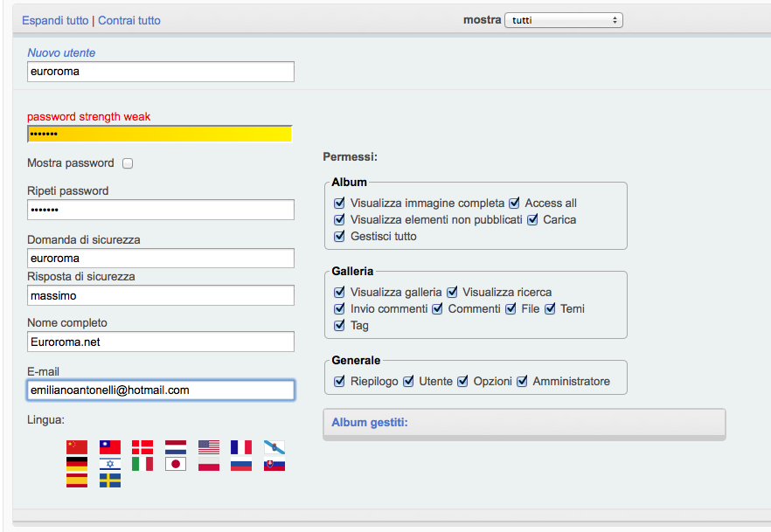Pick the Spanish flag language icon
Image resolution: width=771 pixels, height=532 pixels.
[x=77, y=480]
